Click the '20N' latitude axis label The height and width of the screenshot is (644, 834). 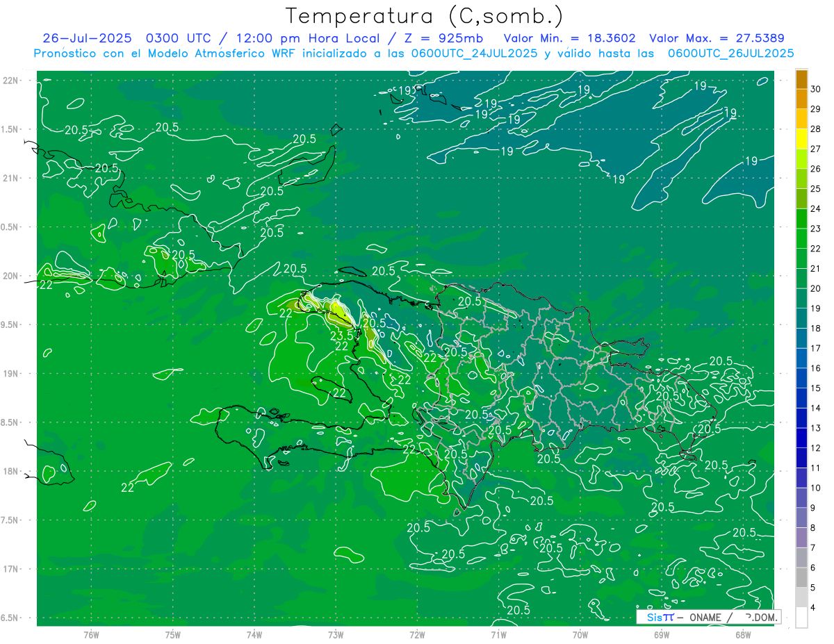[10, 276]
